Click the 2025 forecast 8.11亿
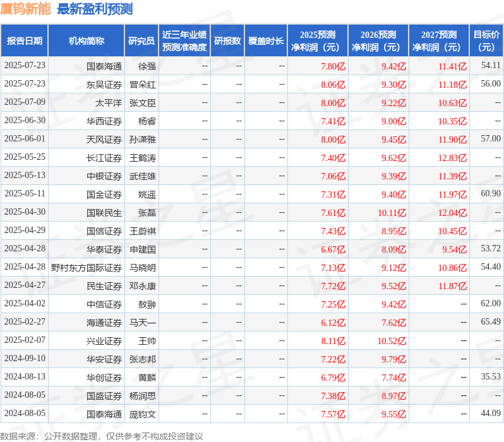This screenshot has height=442, width=504. pos(333,341)
